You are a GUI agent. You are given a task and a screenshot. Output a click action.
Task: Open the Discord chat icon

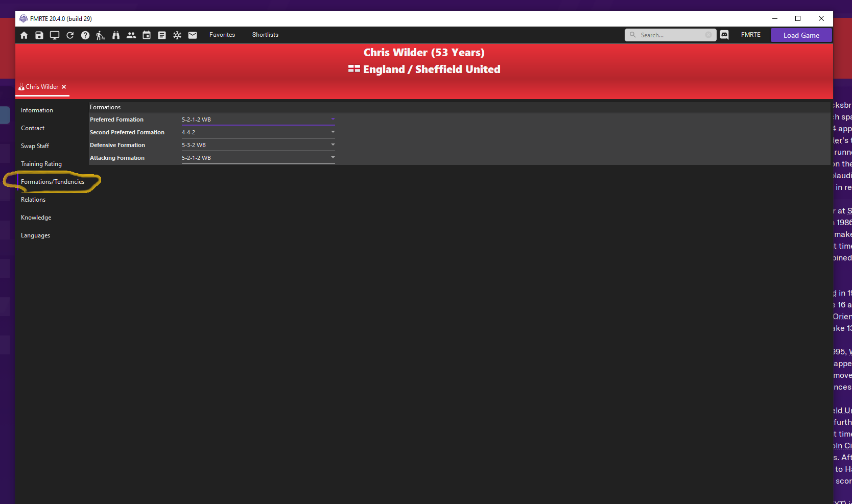724,35
